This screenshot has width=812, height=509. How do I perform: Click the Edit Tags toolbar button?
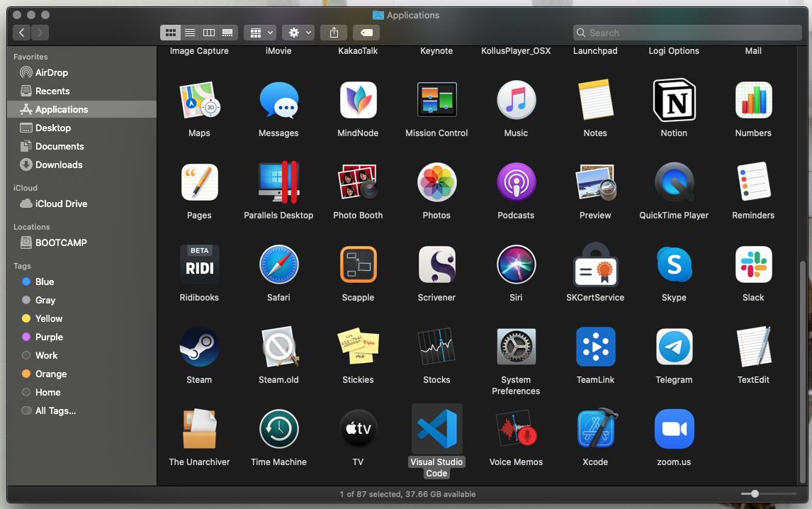pos(366,33)
